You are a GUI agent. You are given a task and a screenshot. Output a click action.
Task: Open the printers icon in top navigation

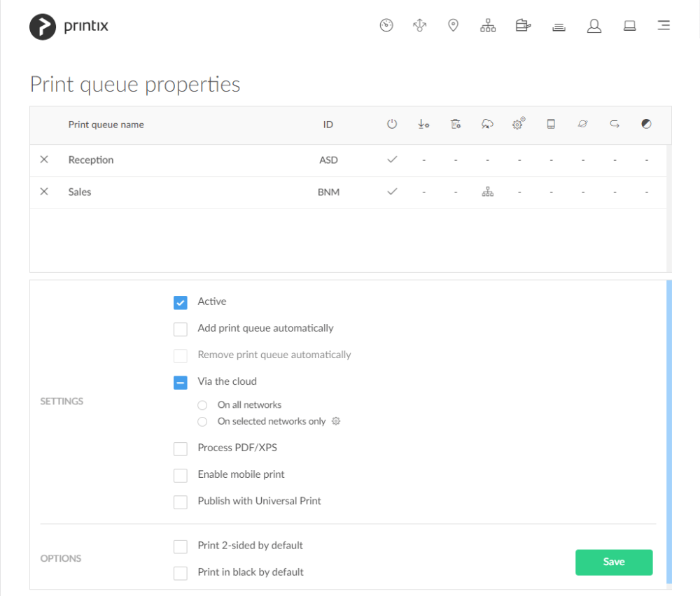pyautogui.click(x=523, y=25)
